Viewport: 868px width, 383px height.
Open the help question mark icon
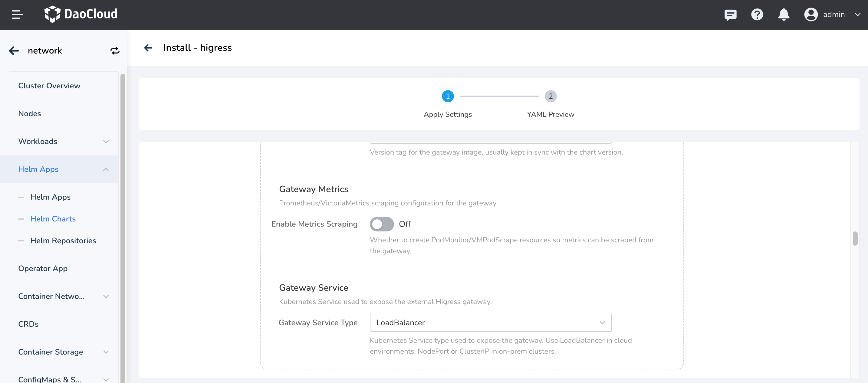tap(757, 15)
